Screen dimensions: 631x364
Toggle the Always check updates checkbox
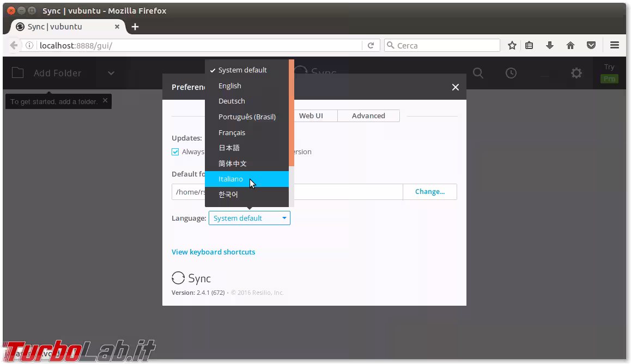coord(175,152)
